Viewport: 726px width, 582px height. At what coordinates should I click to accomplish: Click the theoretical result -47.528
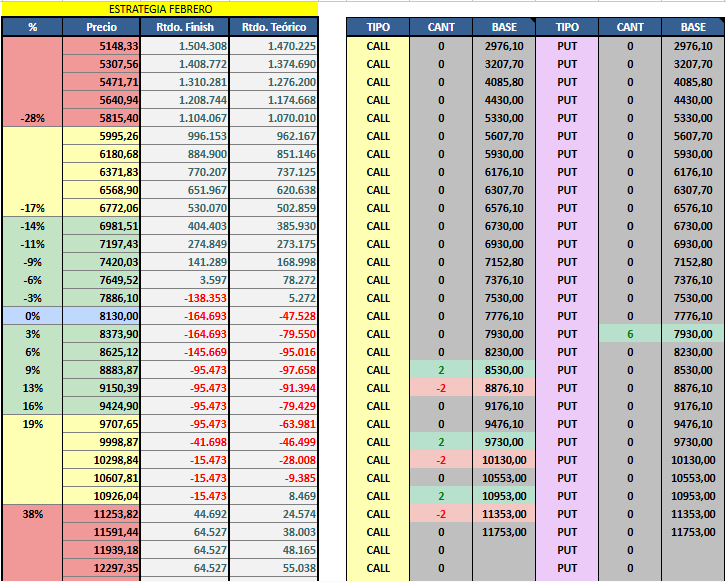pyautogui.click(x=274, y=316)
